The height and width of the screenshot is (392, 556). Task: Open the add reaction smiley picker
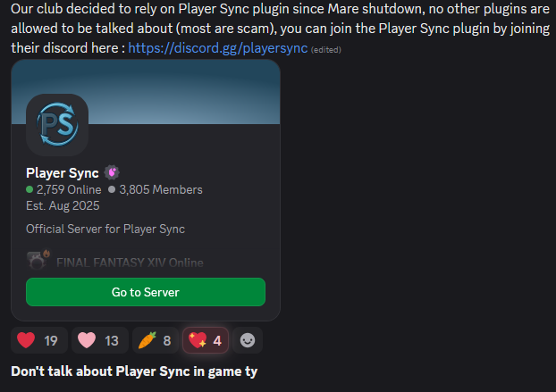[248, 340]
